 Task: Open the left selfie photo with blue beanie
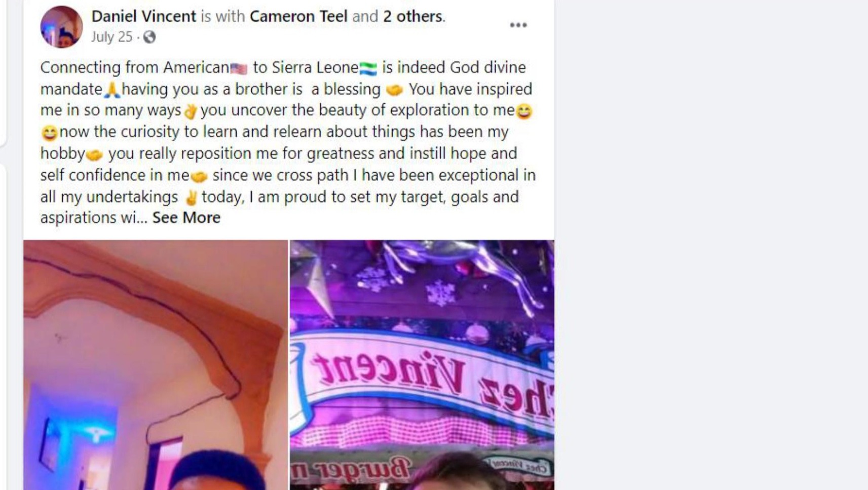pos(156,365)
